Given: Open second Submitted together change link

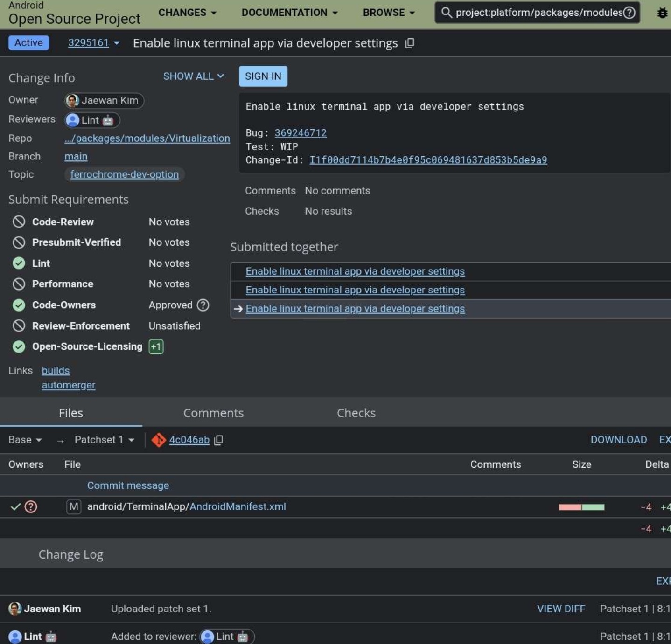Looking at the screenshot, I should click(355, 290).
